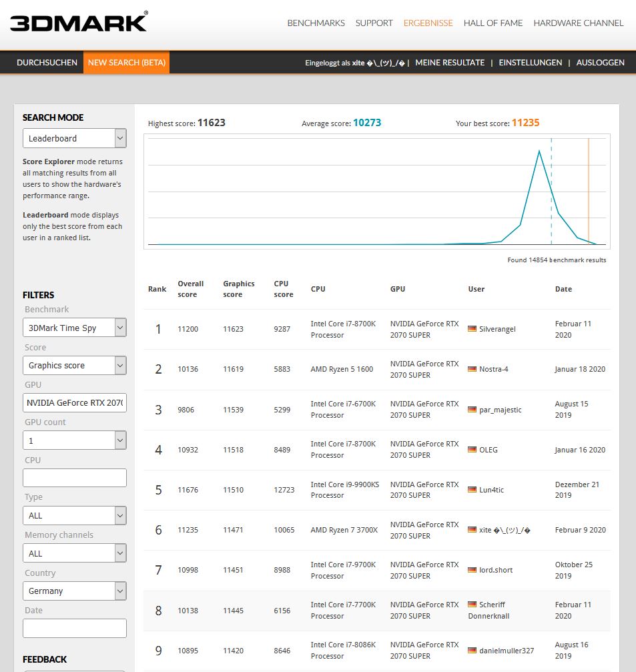Open the HARDWARE CHANNEL menu
636x672 pixels.
coord(578,23)
